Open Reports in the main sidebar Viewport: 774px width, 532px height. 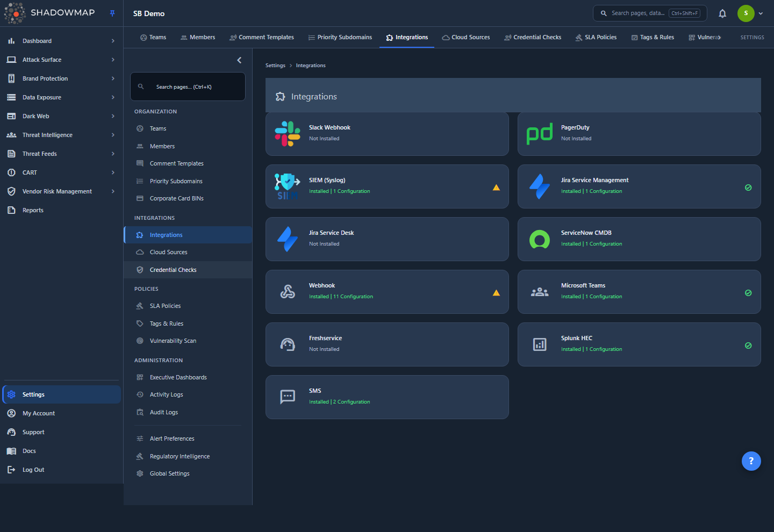point(61,210)
